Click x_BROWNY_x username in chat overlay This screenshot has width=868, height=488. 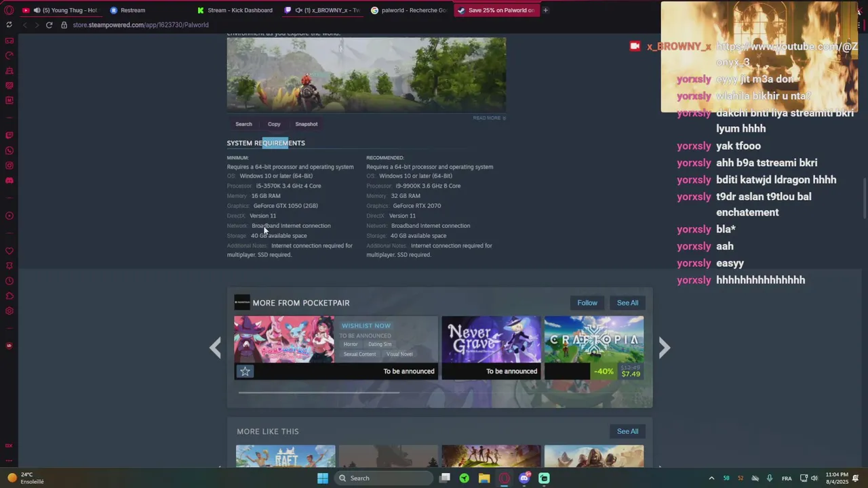click(679, 46)
